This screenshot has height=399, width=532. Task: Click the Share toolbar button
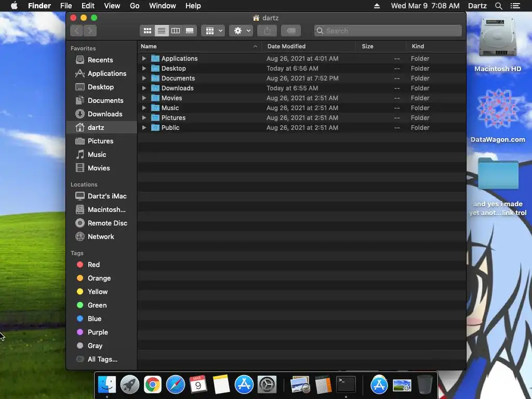267,31
